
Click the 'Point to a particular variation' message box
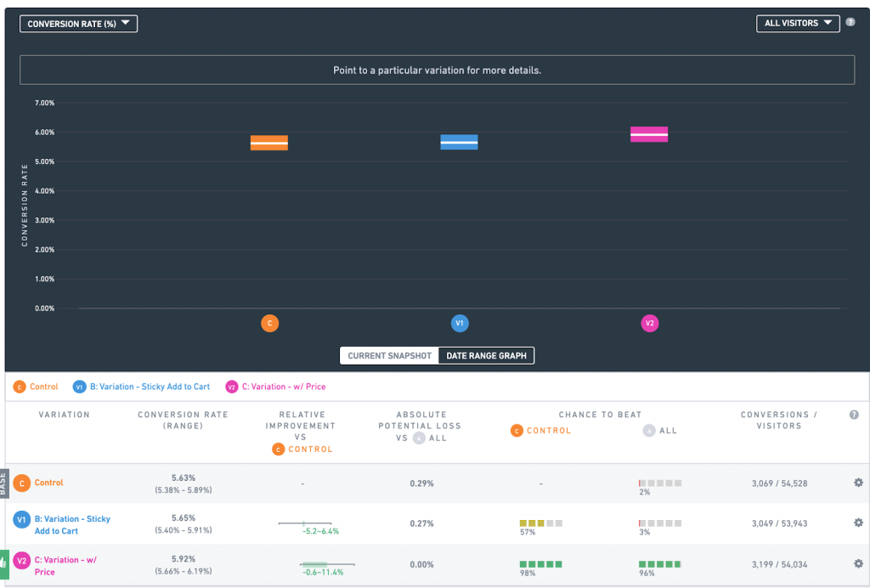tap(437, 70)
